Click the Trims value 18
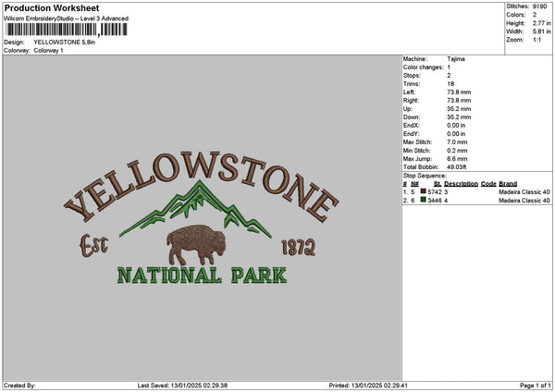 pyautogui.click(x=450, y=84)
